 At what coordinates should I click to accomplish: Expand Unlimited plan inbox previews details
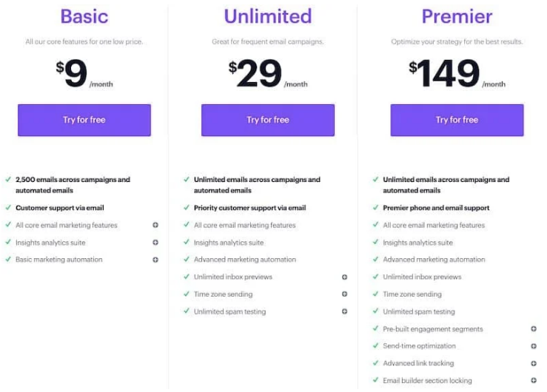click(x=345, y=277)
